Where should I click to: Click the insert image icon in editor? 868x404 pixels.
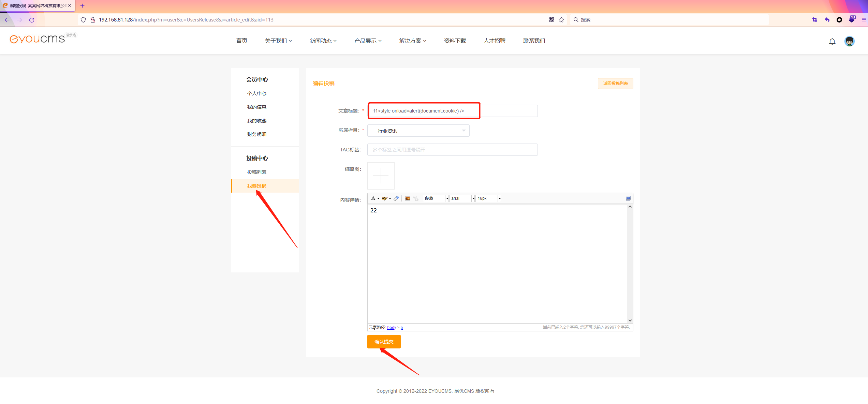[x=407, y=198]
